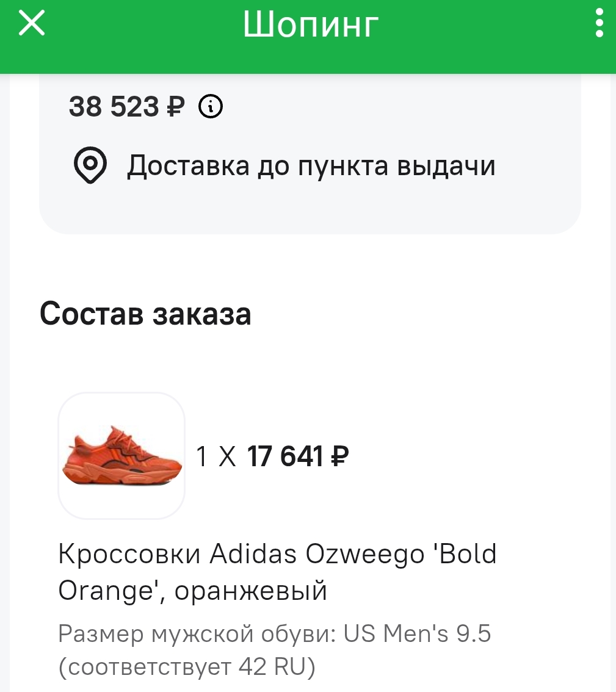Open the three-dot more options menu
Image resolution: width=616 pixels, height=692 pixels.
[599, 24]
